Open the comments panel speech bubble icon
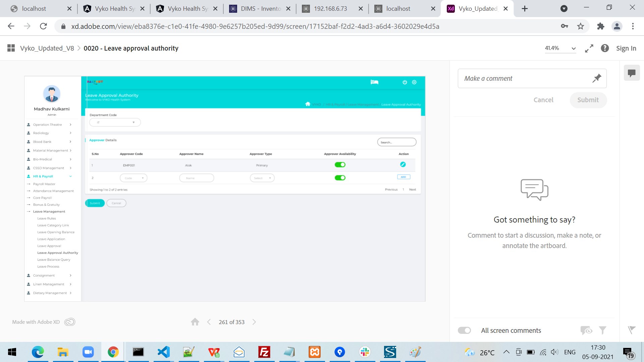644x362 pixels. pyautogui.click(x=632, y=73)
